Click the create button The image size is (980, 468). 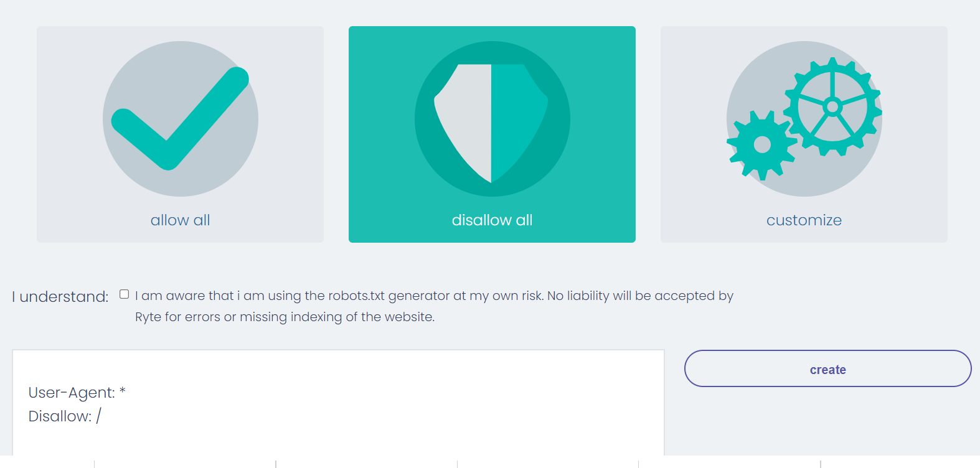(x=827, y=368)
